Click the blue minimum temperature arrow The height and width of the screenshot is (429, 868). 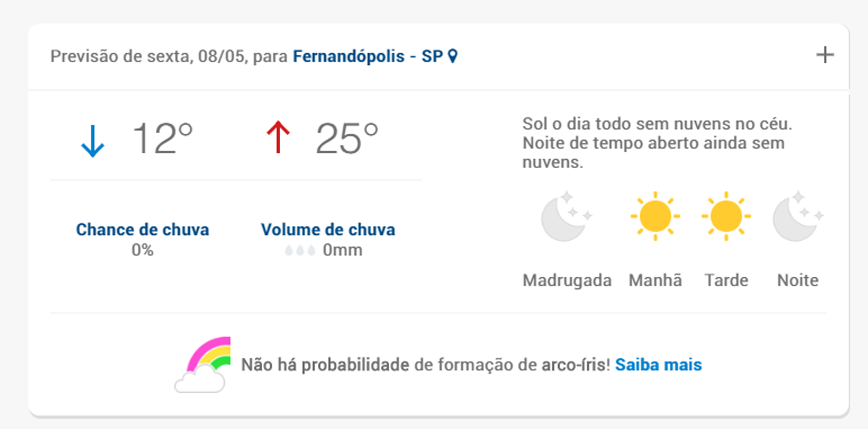(x=93, y=141)
